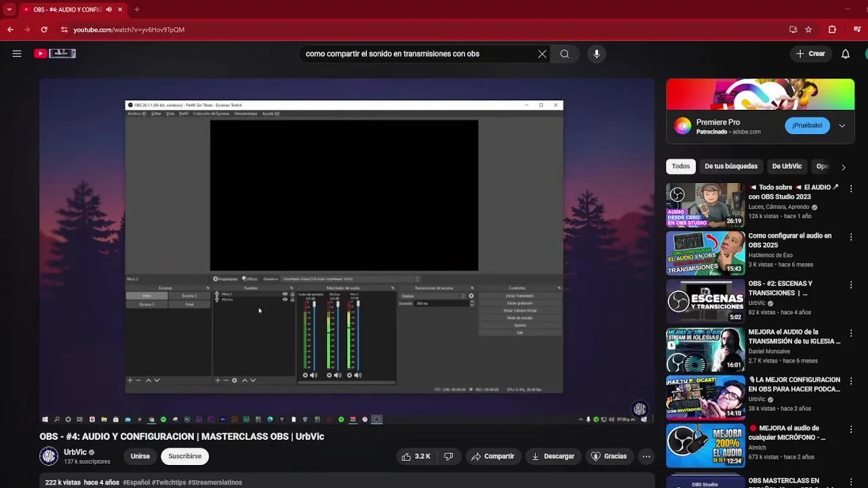Open options for LA MEJOR CONFIGURACION video
The width and height of the screenshot is (868, 488).
pos(851,382)
